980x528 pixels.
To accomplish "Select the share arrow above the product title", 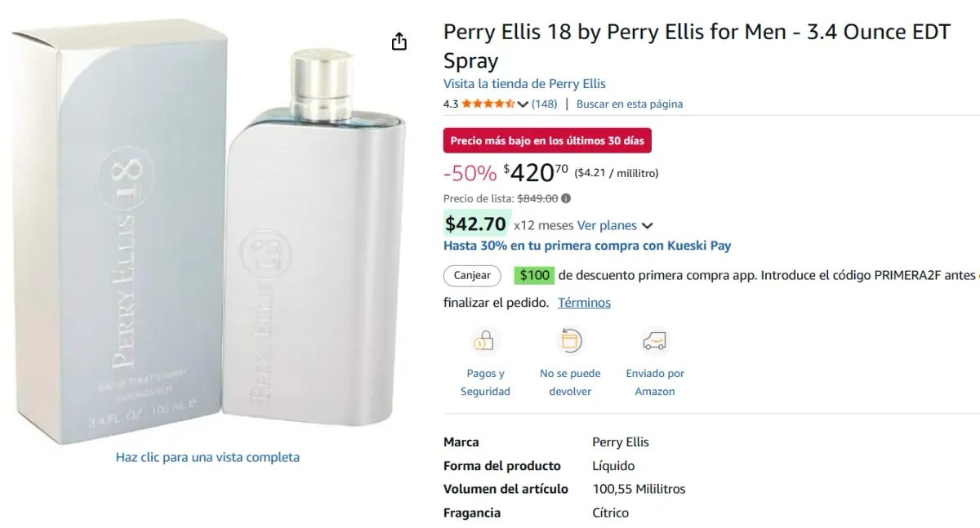I will coord(399,41).
